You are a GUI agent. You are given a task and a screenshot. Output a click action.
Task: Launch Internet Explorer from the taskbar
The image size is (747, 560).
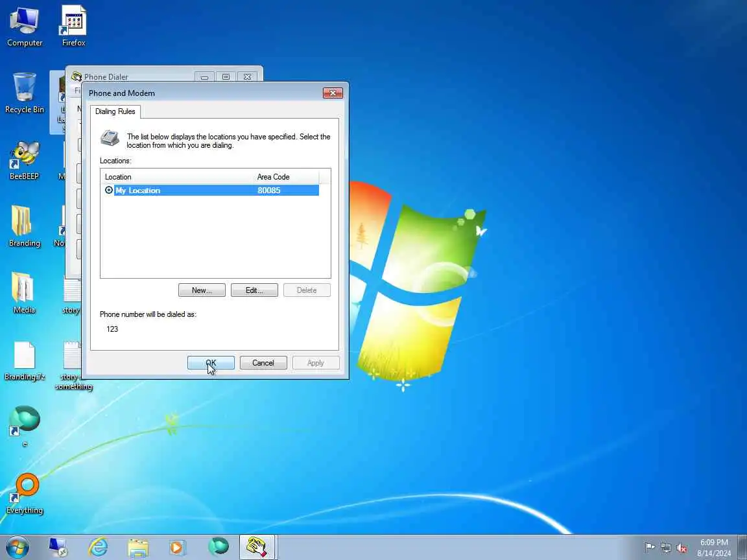98,547
